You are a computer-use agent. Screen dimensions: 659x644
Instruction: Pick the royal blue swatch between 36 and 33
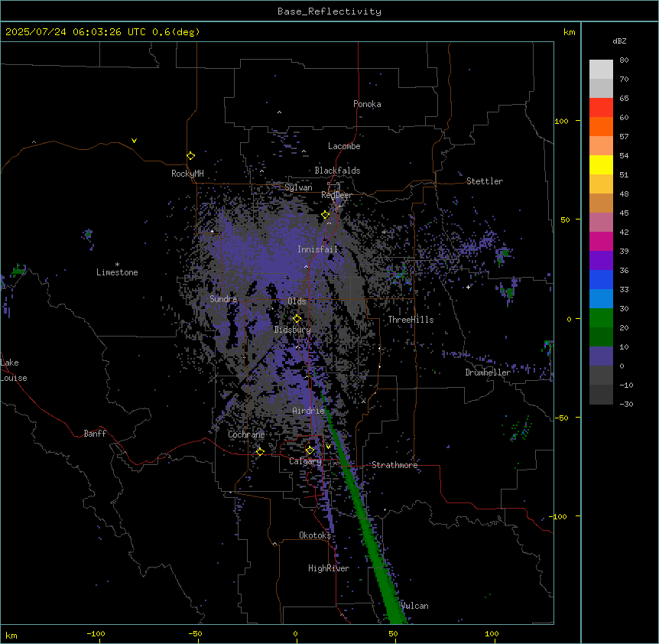[x=601, y=279]
